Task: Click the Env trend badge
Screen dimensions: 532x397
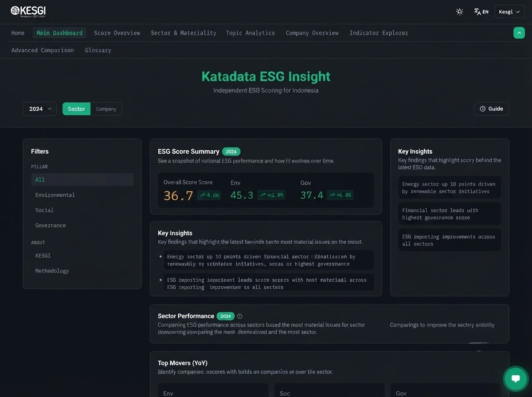Action: (x=271, y=195)
